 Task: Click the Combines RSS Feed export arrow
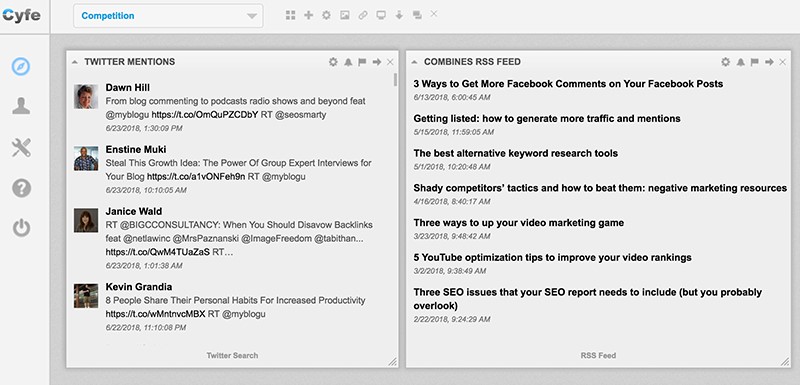pos(769,62)
